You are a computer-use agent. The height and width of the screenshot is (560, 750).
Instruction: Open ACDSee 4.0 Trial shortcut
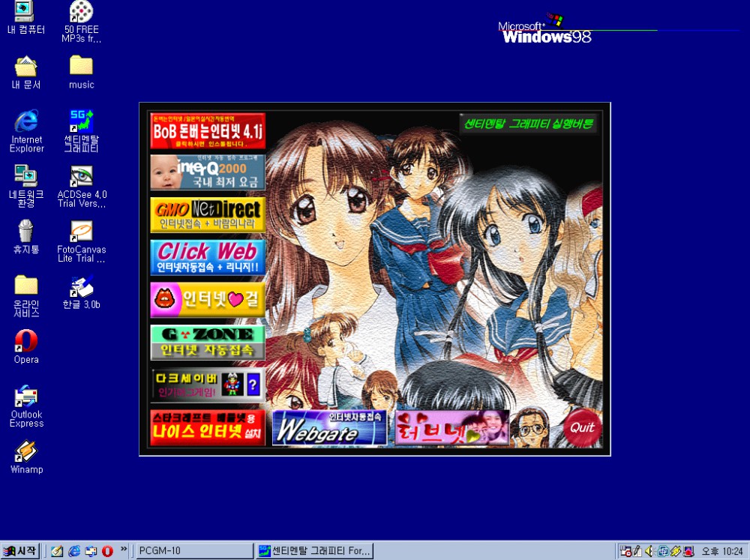click(x=81, y=177)
